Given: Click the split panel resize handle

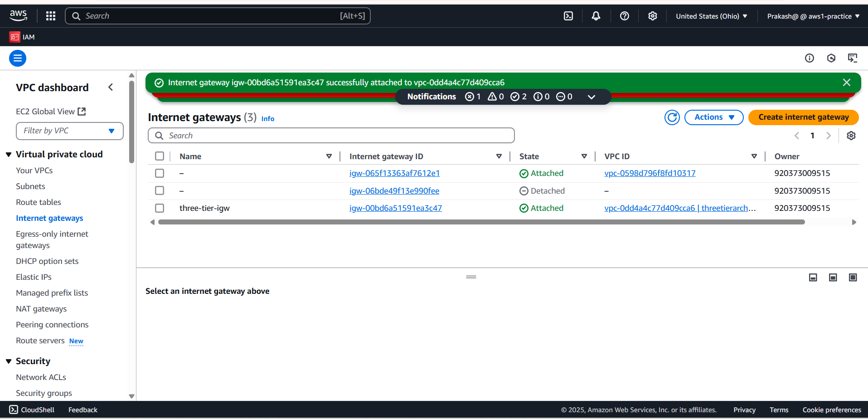Looking at the screenshot, I should (x=471, y=277).
